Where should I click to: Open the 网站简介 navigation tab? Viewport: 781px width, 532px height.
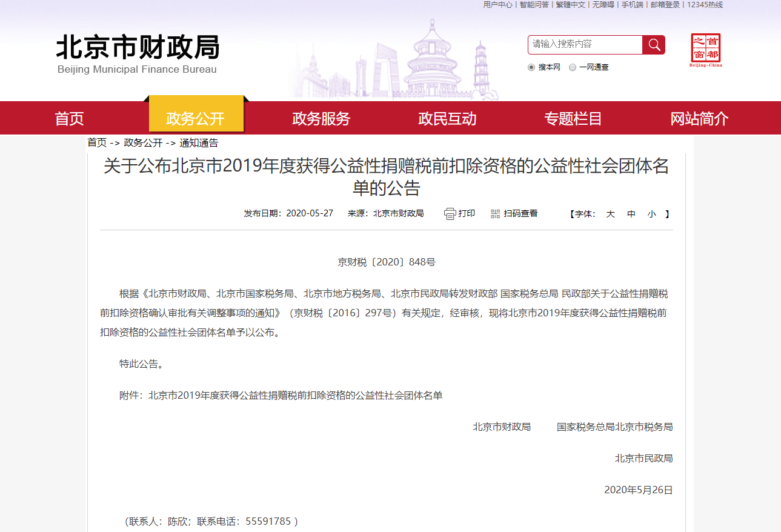pos(699,119)
